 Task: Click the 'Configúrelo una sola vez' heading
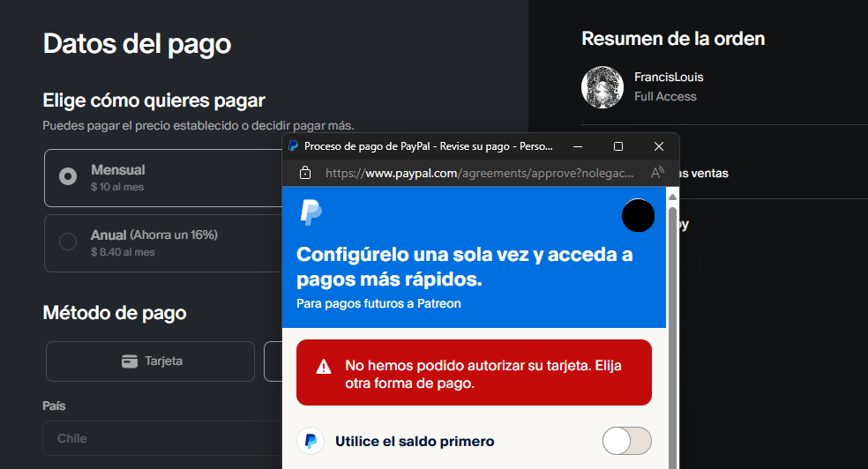pyautogui.click(x=465, y=266)
